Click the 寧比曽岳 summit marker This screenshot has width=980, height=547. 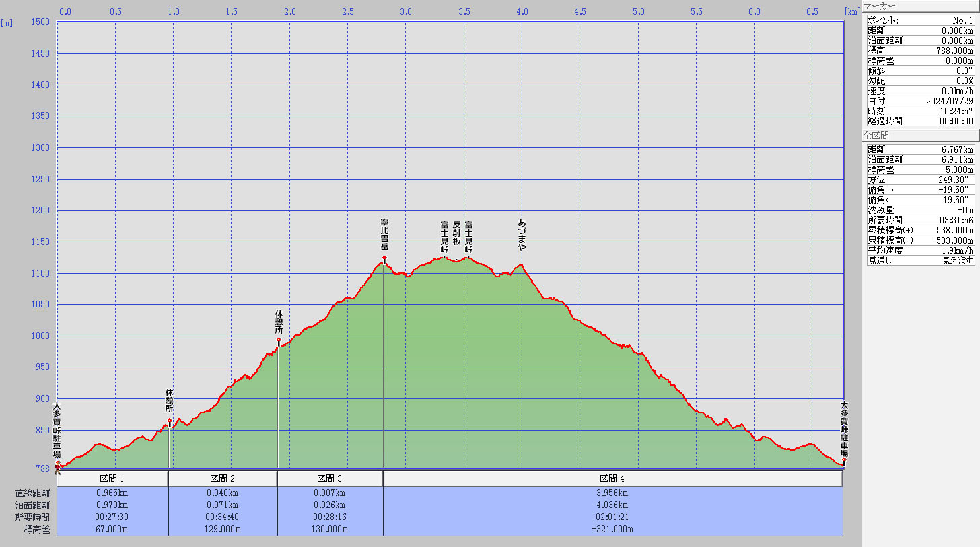click(x=384, y=258)
